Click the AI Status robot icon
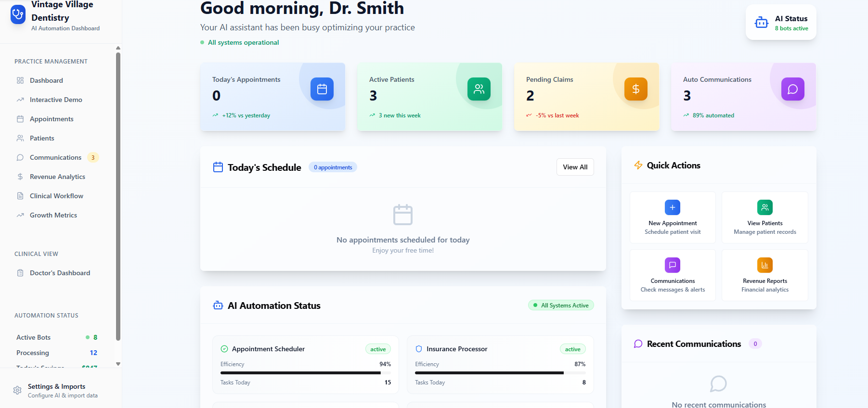Viewport: 868px width, 408px height. 761,23
